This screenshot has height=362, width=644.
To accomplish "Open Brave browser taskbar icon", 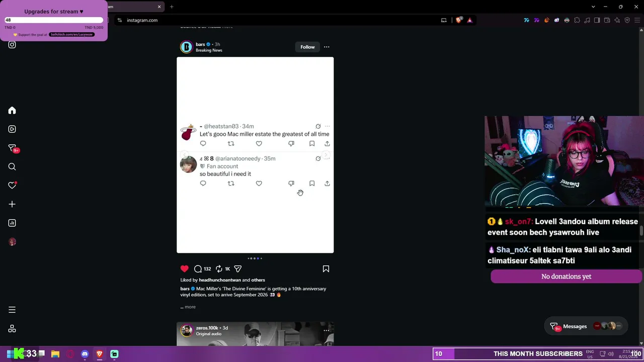I will point(100,354).
